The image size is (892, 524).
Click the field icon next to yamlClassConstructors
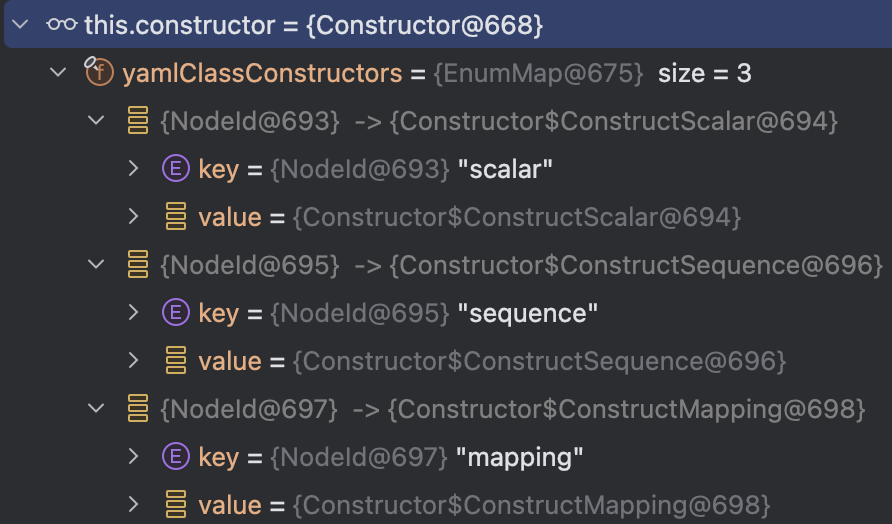point(99,73)
